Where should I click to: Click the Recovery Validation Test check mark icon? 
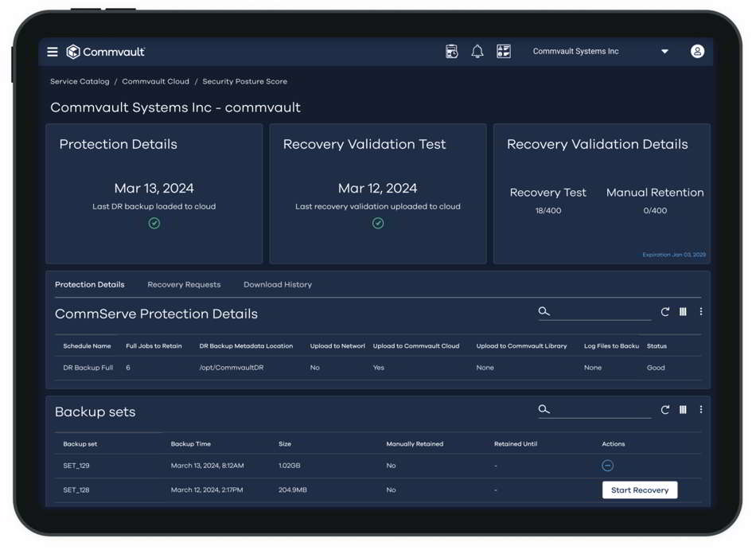click(x=378, y=223)
